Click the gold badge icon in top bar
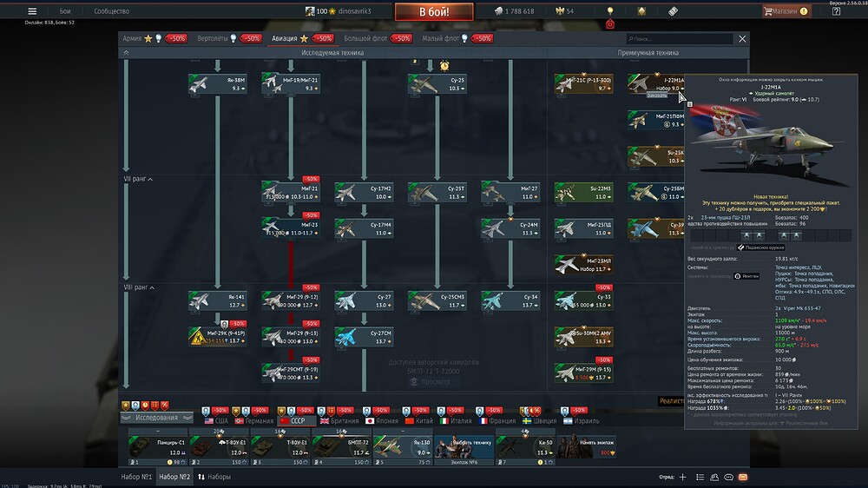The image size is (868, 488). pos(641,11)
